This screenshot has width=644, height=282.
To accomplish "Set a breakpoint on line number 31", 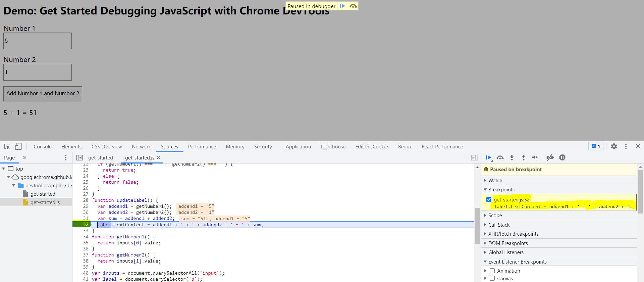I will coord(86,218).
